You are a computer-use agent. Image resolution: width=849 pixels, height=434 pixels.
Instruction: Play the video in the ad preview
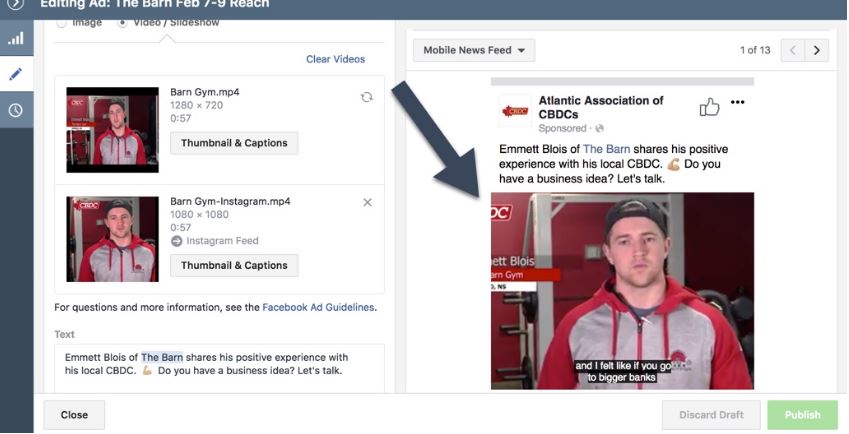coord(622,291)
